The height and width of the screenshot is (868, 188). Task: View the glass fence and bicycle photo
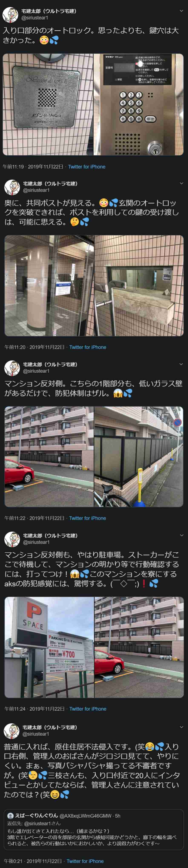coord(139,457)
